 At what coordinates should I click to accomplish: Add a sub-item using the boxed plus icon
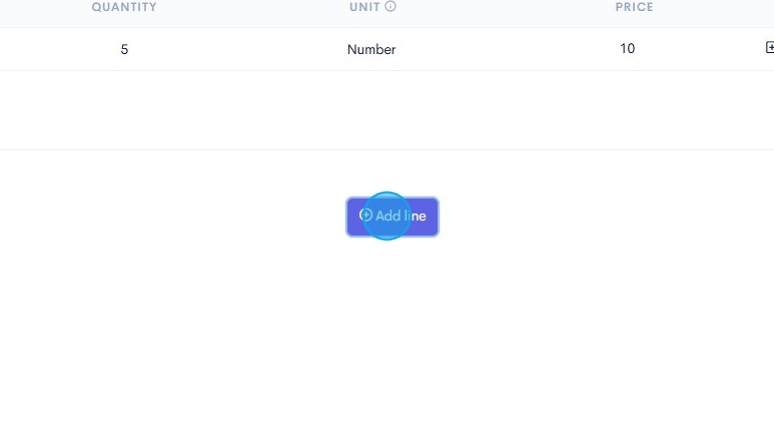coord(770,47)
